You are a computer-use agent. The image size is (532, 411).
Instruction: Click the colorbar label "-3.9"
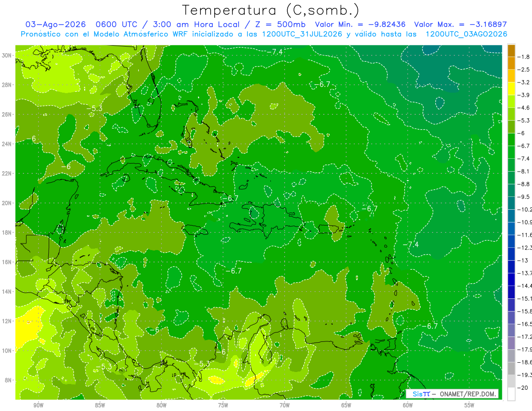coord(524,95)
